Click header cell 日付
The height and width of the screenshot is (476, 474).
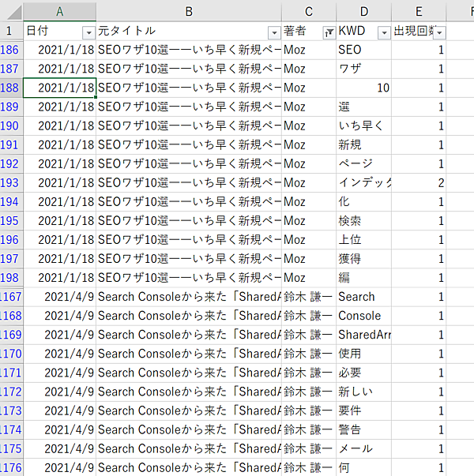coord(60,31)
